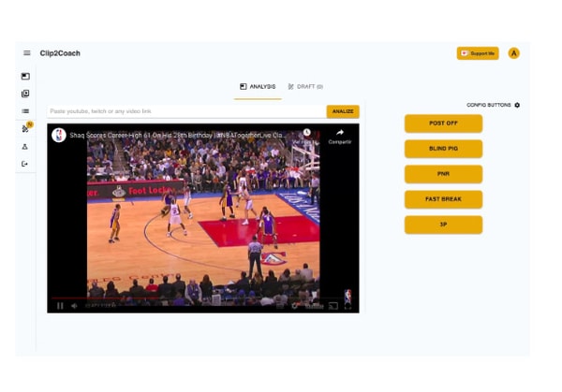562x392 pixels.
Task: Click the logout icon in the sidebar
Action: tap(26, 164)
